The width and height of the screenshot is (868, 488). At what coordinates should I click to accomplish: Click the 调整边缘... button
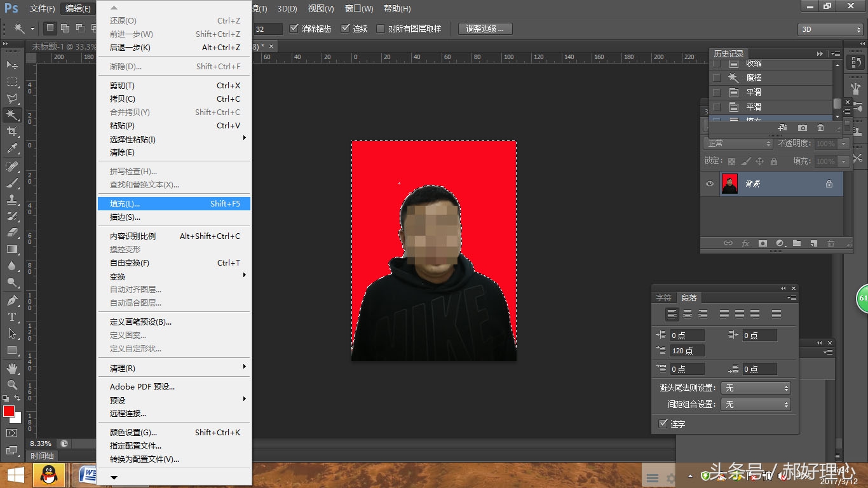[x=485, y=29]
